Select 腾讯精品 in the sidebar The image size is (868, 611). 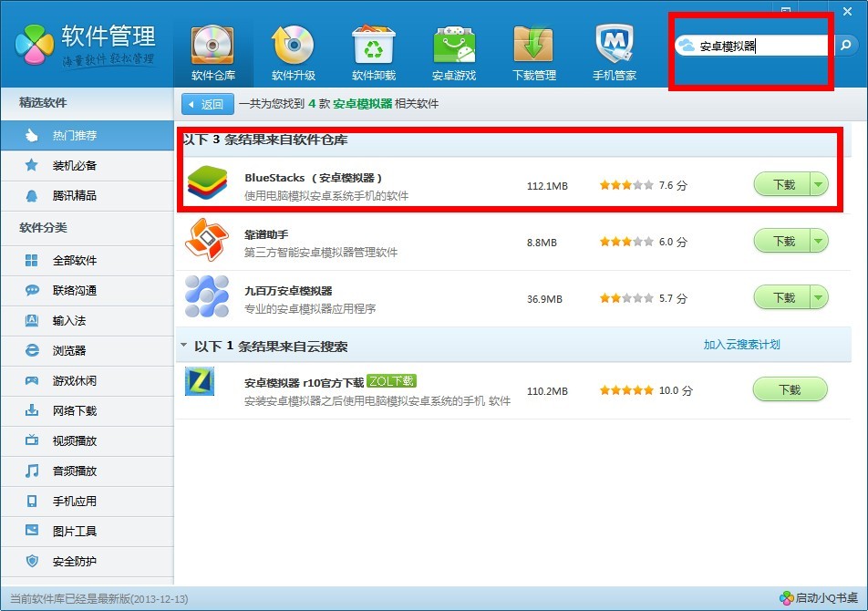(87, 195)
